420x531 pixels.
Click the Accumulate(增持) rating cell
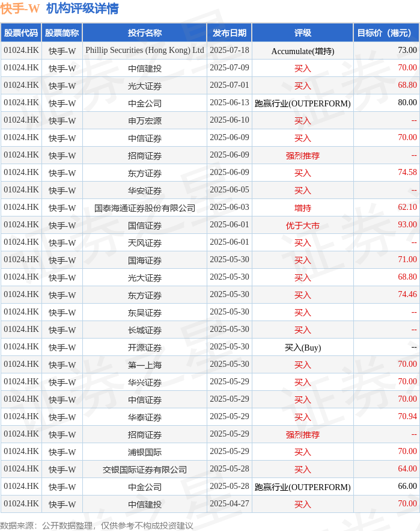[x=303, y=51]
